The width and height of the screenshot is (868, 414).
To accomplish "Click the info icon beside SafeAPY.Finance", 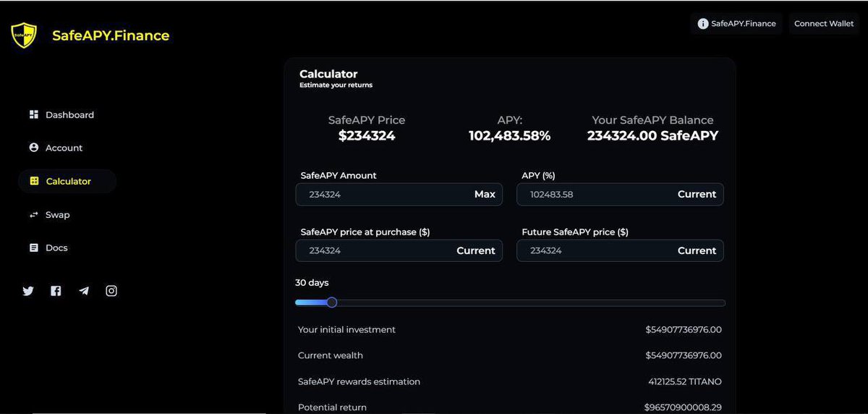I will pyautogui.click(x=702, y=24).
